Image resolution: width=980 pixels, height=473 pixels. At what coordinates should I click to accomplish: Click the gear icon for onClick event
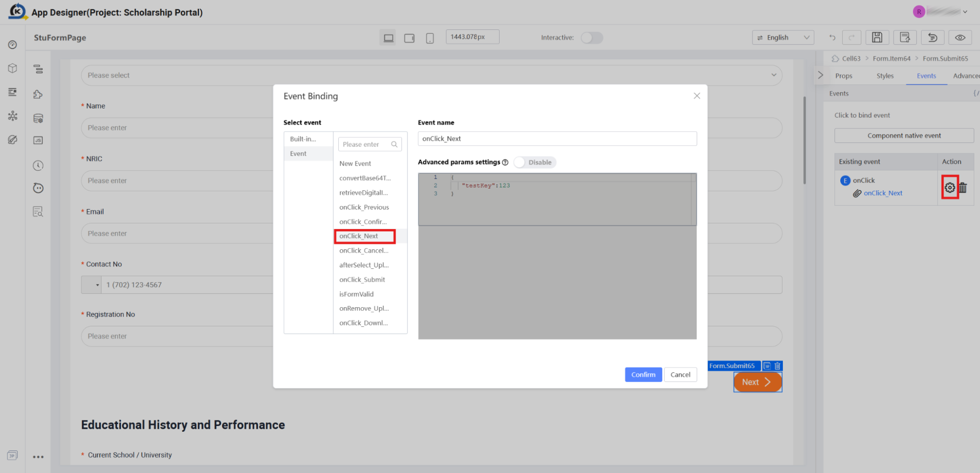click(950, 187)
